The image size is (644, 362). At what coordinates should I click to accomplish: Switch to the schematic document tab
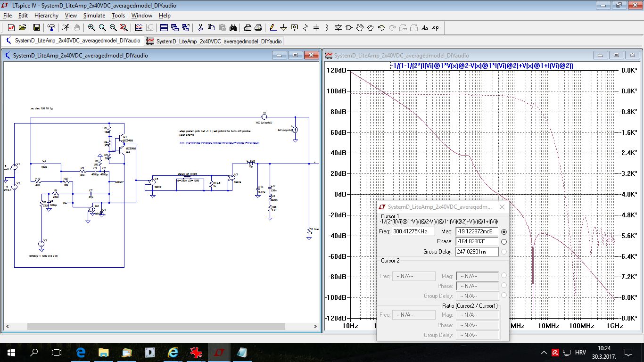pyautogui.click(x=73, y=41)
